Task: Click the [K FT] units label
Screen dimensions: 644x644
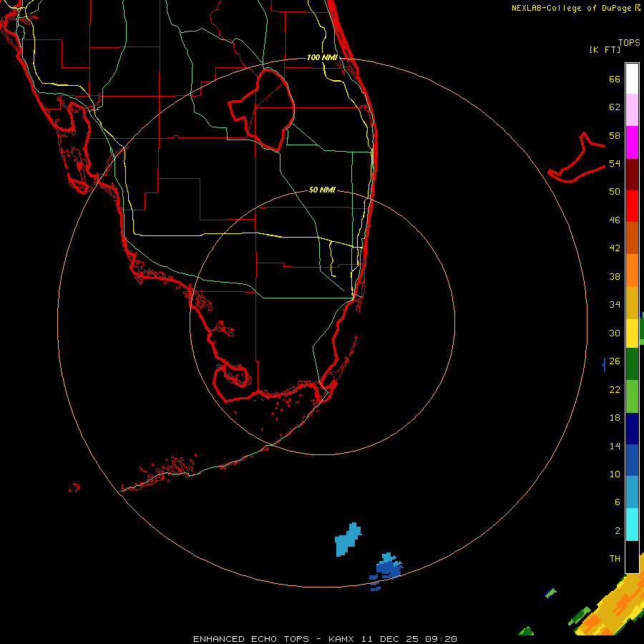Action: coord(605,49)
